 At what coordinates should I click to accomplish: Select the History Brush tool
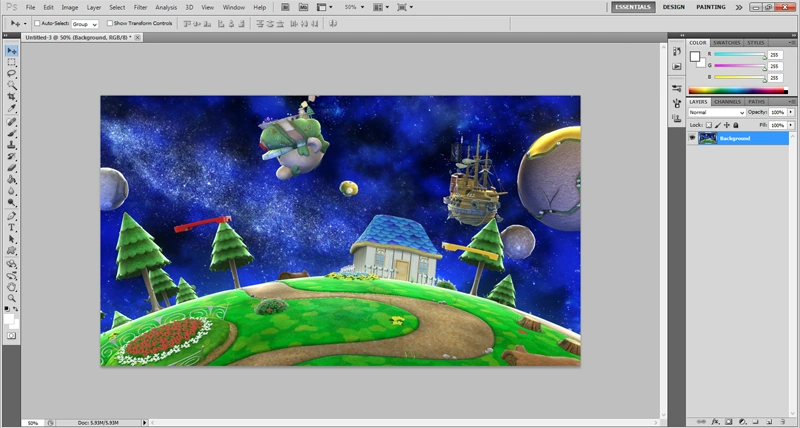click(11, 156)
